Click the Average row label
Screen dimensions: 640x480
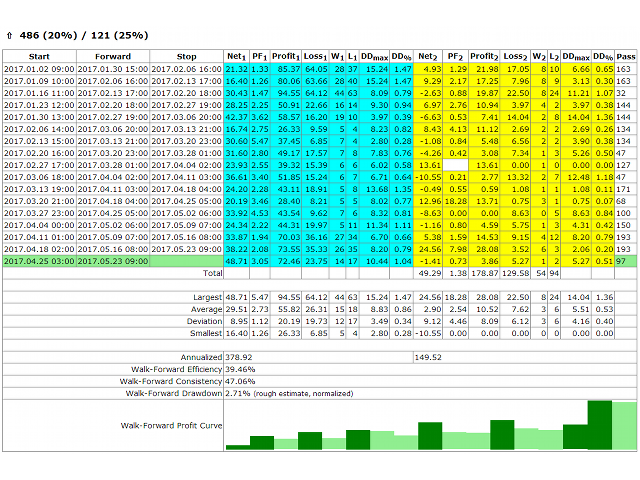coord(206,309)
